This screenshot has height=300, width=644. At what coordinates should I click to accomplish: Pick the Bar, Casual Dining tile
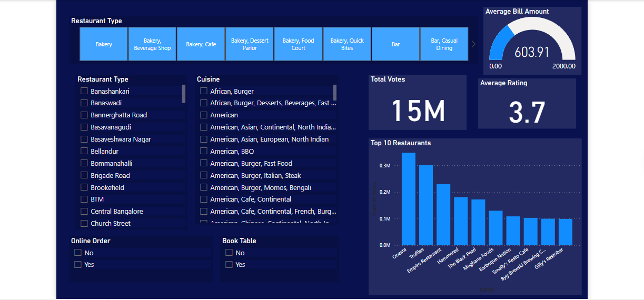pyautogui.click(x=444, y=44)
